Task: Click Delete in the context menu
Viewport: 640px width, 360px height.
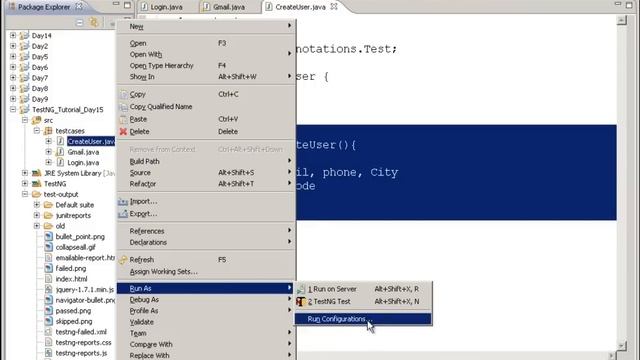Action: (x=206, y=131)
